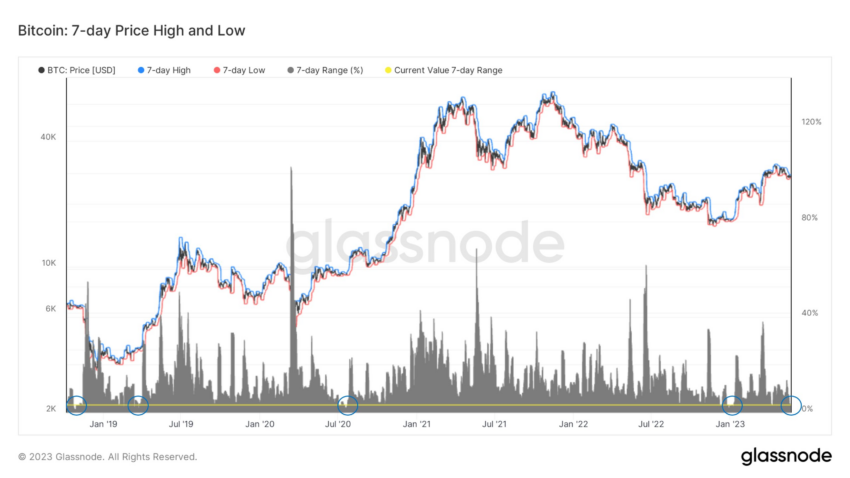Click the gray 7-day Range (%) dot
This screenshot has height=478, width=850.
pos(291,70)
